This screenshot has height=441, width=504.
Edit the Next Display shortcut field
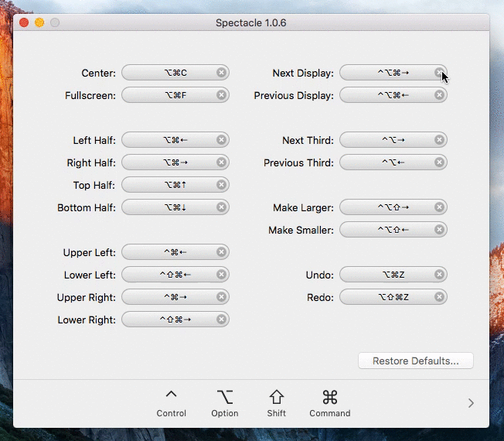(393, 73)
